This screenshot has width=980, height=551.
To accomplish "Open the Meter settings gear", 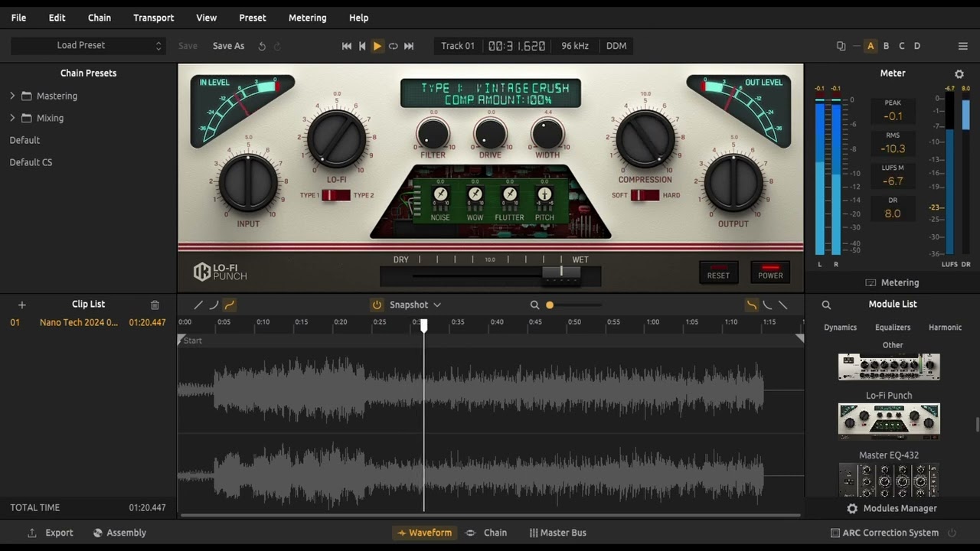I will (959, 74).
